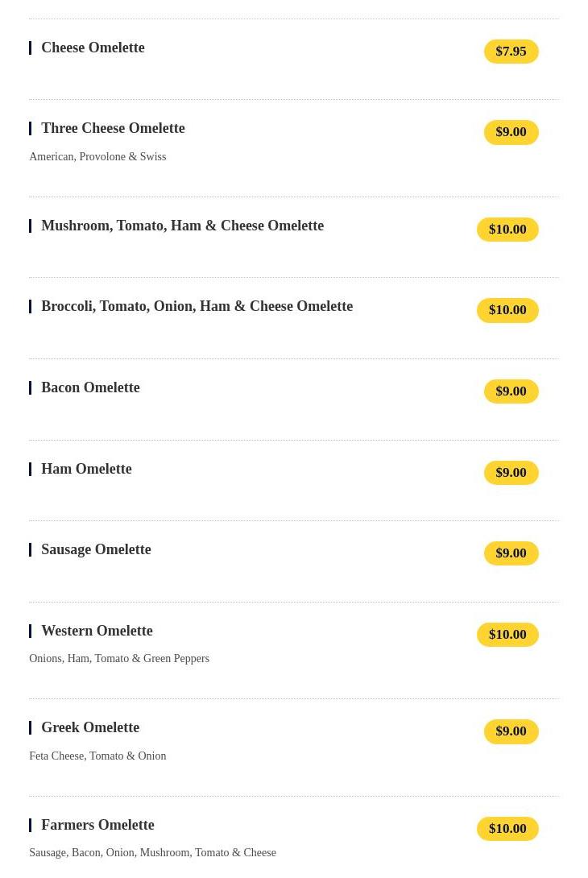Choose the Farmers Omelette title

point(97,825)
